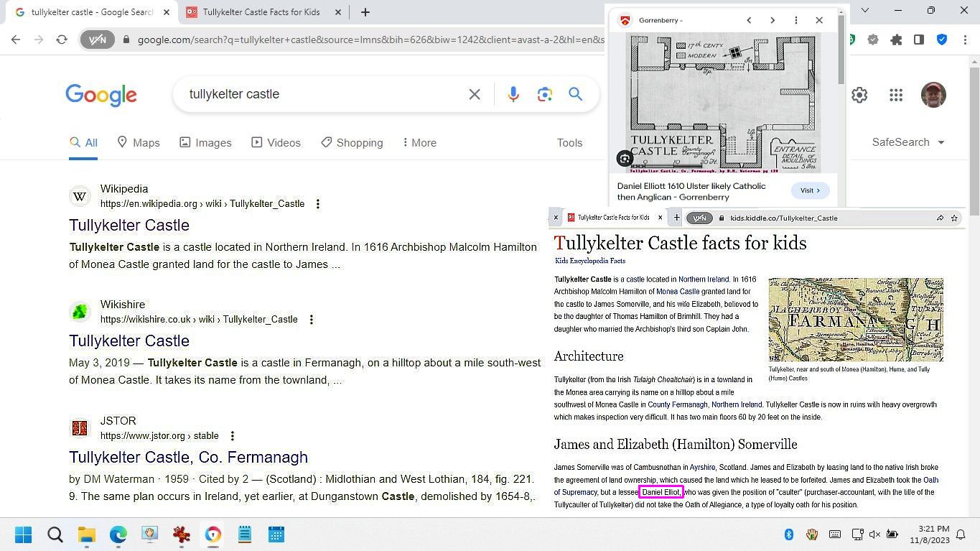This screenshot has height=551, width=980.
Task: Open the Wikipedia Tullykelter Castle result
Action: point(129,225)
